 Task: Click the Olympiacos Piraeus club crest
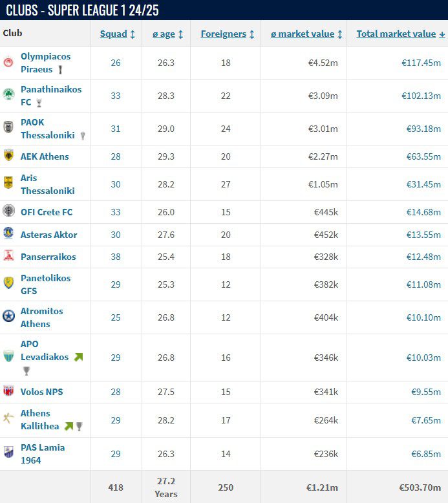tap(8, 63)
